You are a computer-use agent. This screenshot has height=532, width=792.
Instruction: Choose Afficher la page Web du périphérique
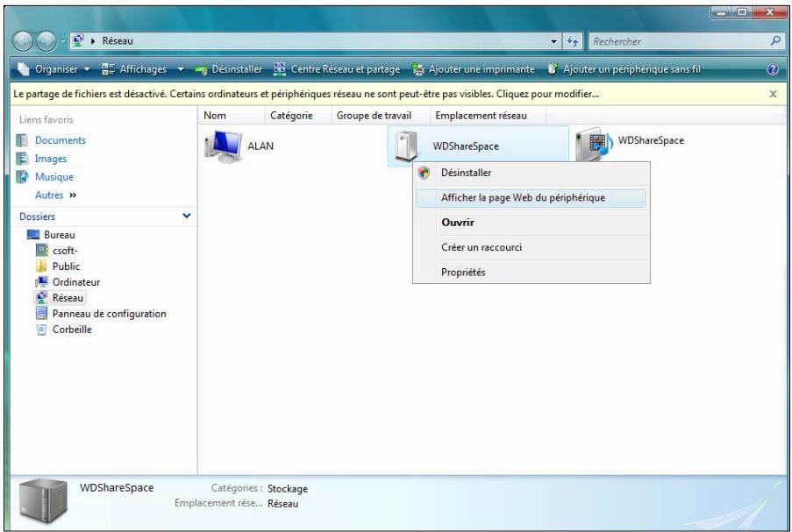pos(530,198)
